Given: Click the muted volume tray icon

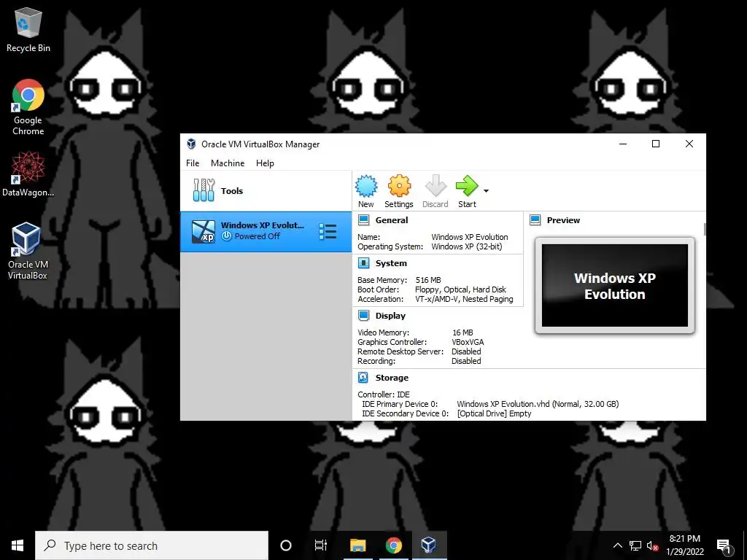Looking at the screenshot, I should pyautogui.click(x=653, y=545).
